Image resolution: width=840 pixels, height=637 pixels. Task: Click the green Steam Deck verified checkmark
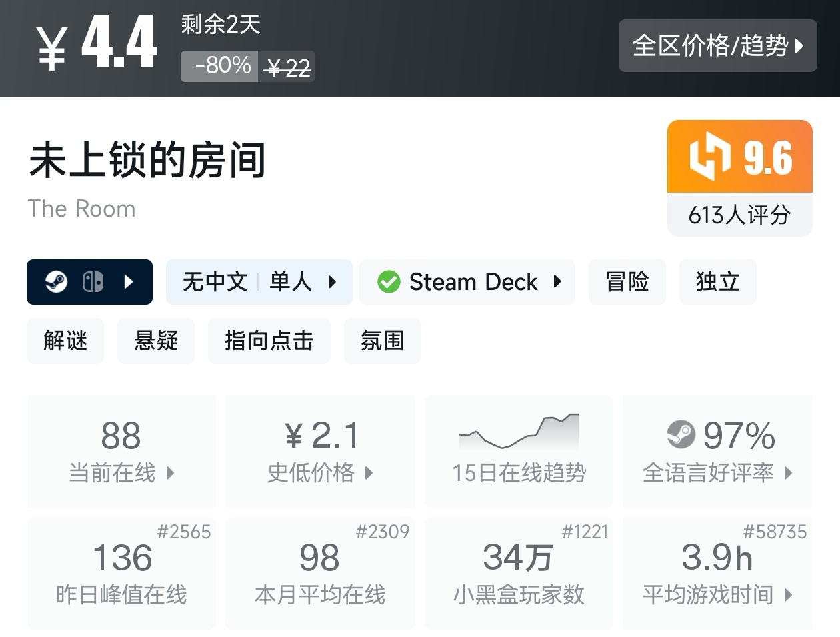pos(389,282)
